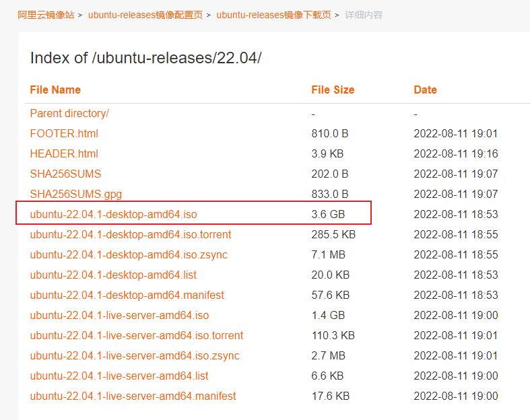The height and width of the screenshot is (420, 530).
Task: Select the 810.0 B size value
Action: tap(330, 133)
